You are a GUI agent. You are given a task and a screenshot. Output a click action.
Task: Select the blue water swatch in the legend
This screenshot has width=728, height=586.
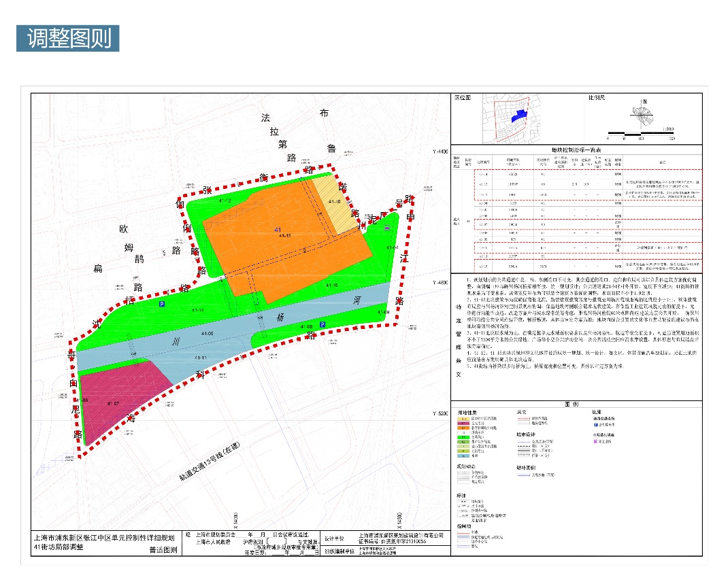(463, 456)
